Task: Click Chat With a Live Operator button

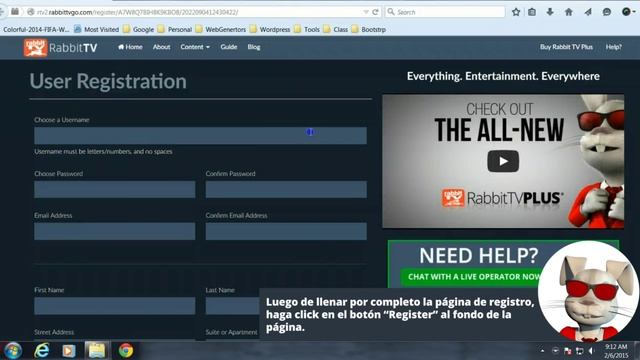Action: pos(473,277)
